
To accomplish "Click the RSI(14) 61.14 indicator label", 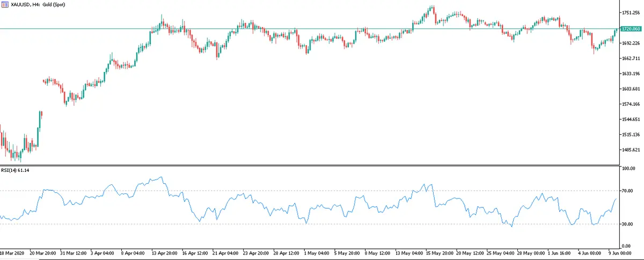I will [x=16, y=170].
